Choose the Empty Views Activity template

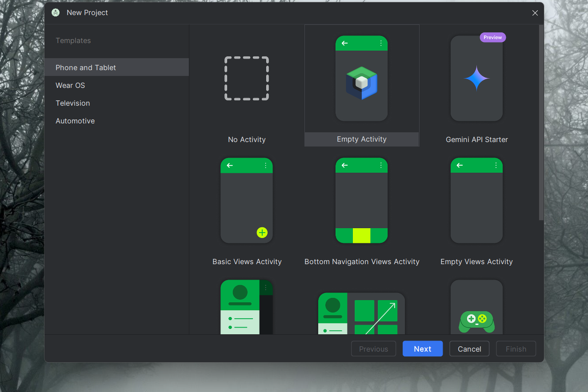[x=476, y=201]
